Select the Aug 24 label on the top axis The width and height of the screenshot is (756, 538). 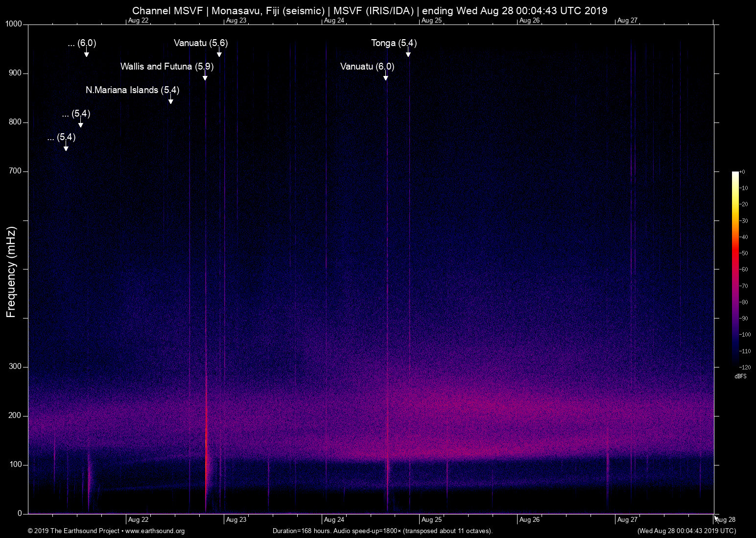pos(334,21)
